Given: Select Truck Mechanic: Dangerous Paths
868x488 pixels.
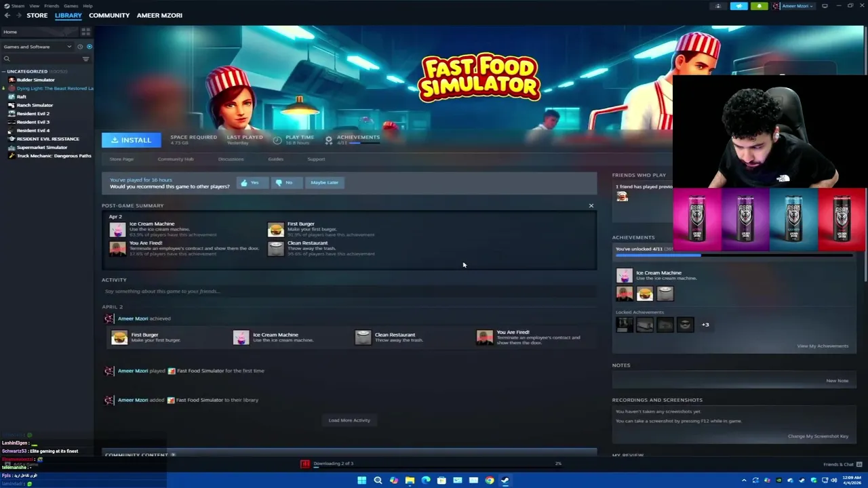Looking at the screenshot, I should pyautogui.click(x=54, y=156).
